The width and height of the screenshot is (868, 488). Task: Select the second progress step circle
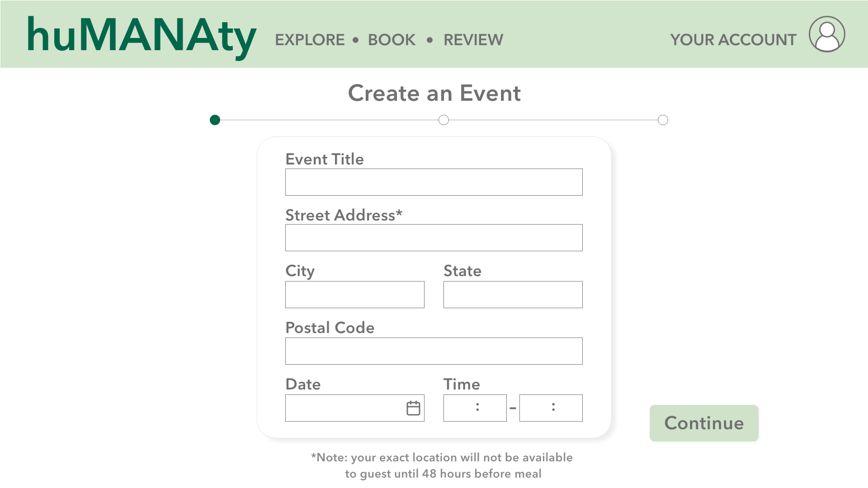(443, 120)
